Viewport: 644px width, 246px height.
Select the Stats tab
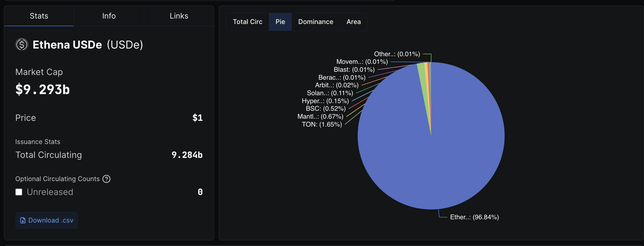click(x=39, y=16)
